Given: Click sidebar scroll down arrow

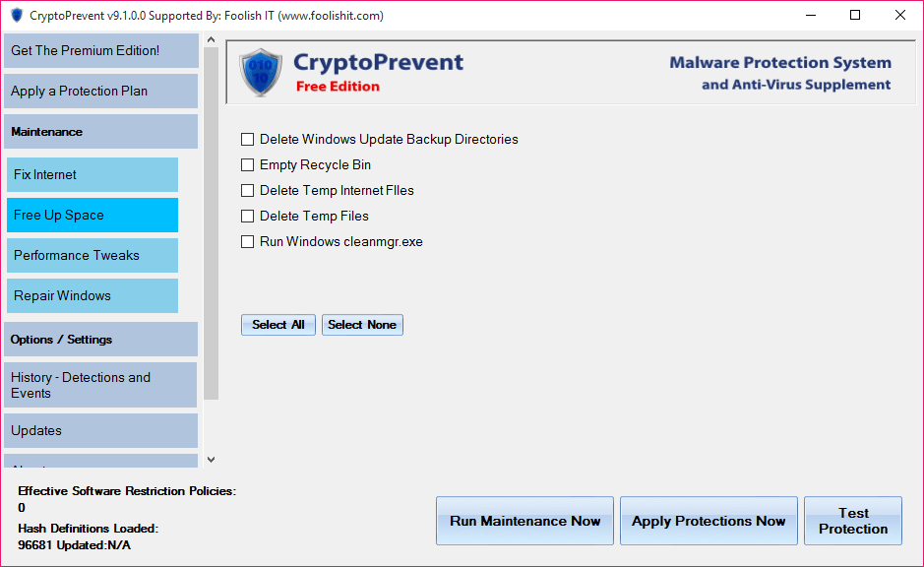Looking at the screenshot, I should [x=211, y=460].
